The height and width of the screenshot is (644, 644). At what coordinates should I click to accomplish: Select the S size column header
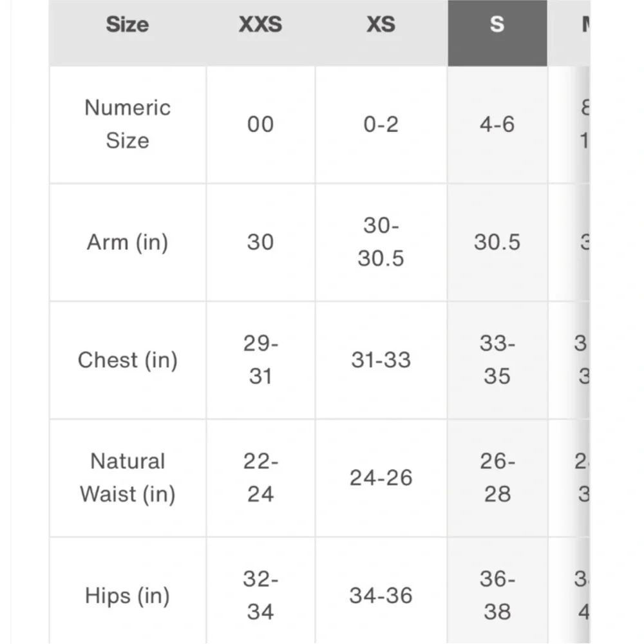point(497,25)
